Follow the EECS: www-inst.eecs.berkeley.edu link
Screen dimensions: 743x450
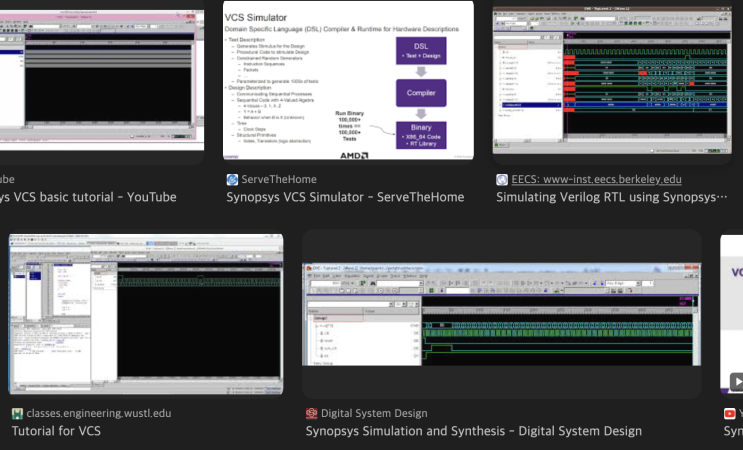[596, 180]
